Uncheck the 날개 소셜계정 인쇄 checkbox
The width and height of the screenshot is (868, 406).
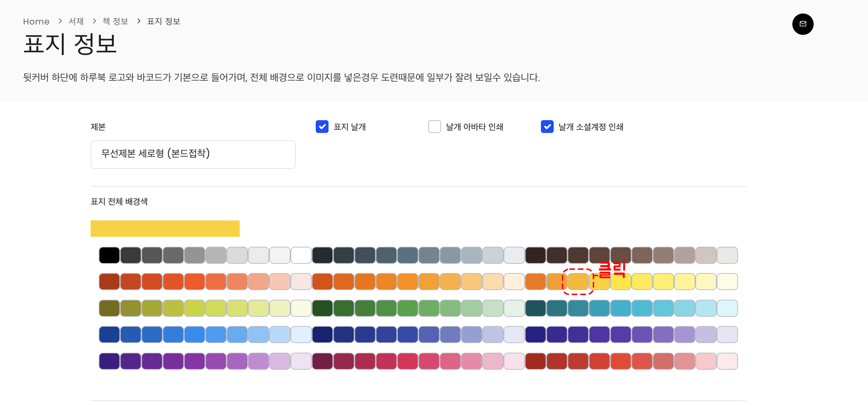click(547, 127)
